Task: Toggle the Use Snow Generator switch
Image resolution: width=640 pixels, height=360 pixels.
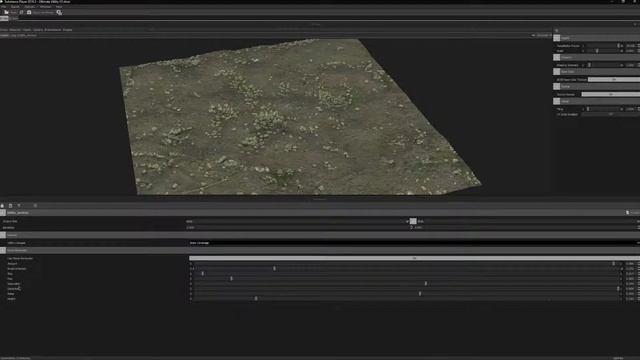Action: (414, 258)
